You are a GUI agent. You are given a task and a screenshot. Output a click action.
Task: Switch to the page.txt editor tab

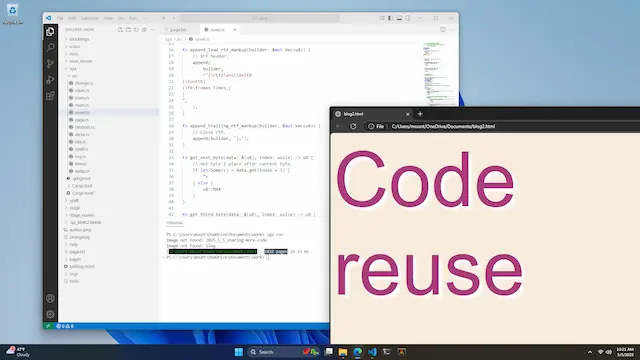(178, 30)
